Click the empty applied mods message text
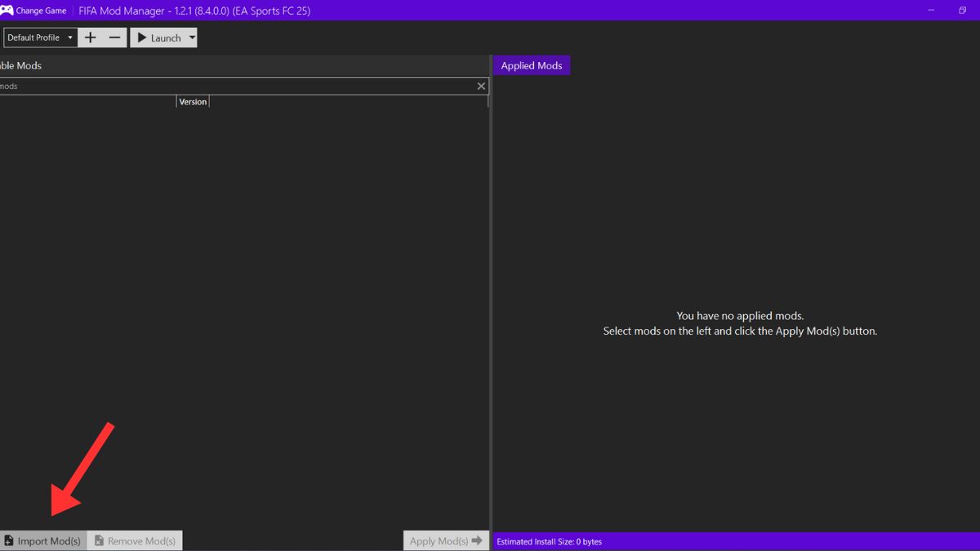 (x=740, y=323)
